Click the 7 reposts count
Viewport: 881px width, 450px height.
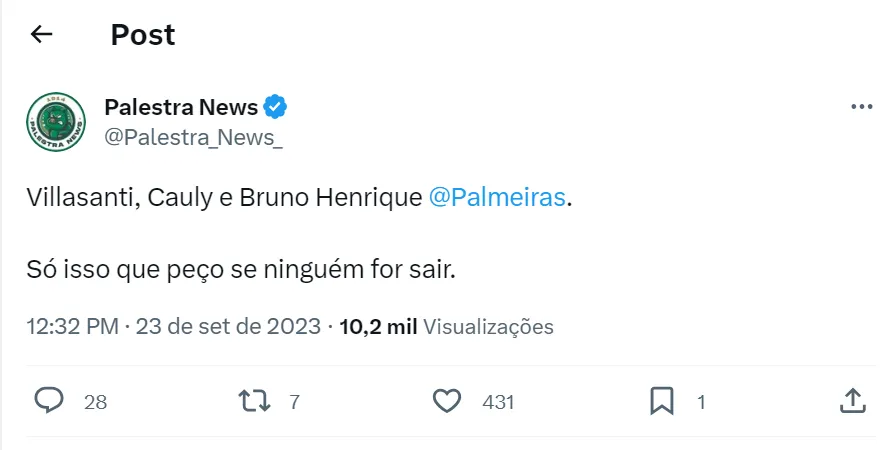click(294, 402)
